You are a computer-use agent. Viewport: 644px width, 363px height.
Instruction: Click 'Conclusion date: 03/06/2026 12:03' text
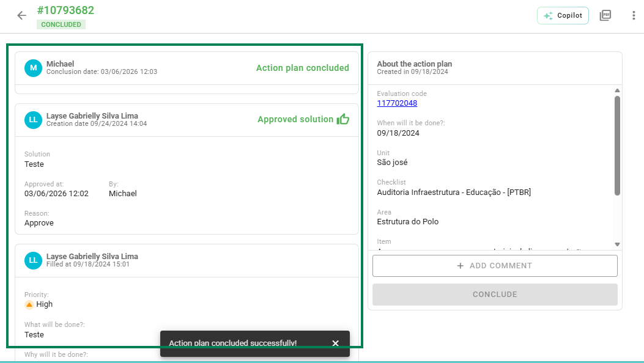(x=102, y=71)
